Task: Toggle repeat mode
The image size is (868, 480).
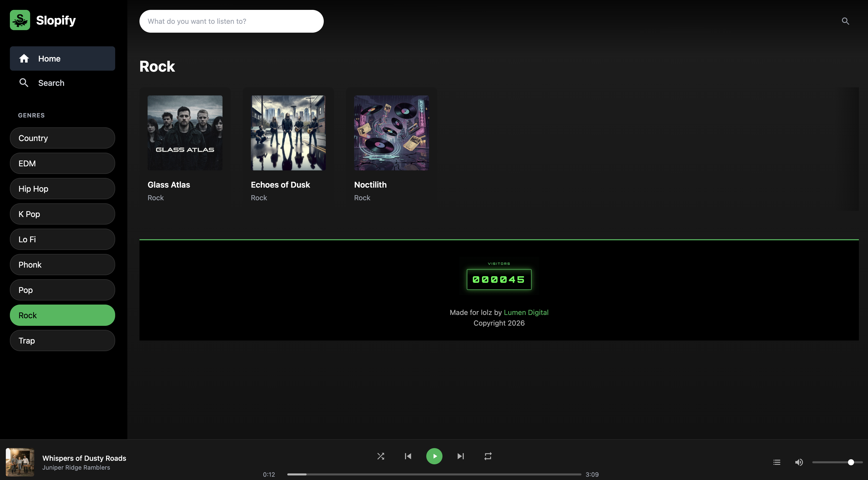Action: [x=488, y=456]
